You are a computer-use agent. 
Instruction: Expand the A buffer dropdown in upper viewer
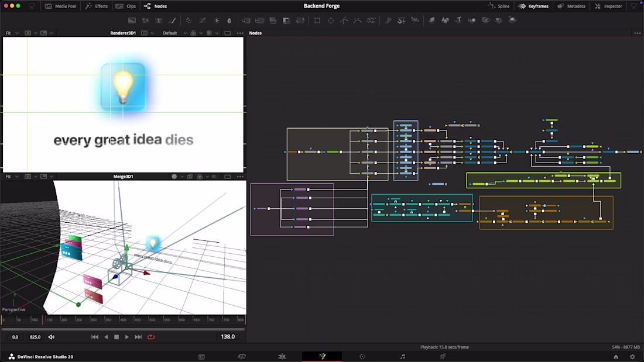pyautogui.click(x=36, y=33)
